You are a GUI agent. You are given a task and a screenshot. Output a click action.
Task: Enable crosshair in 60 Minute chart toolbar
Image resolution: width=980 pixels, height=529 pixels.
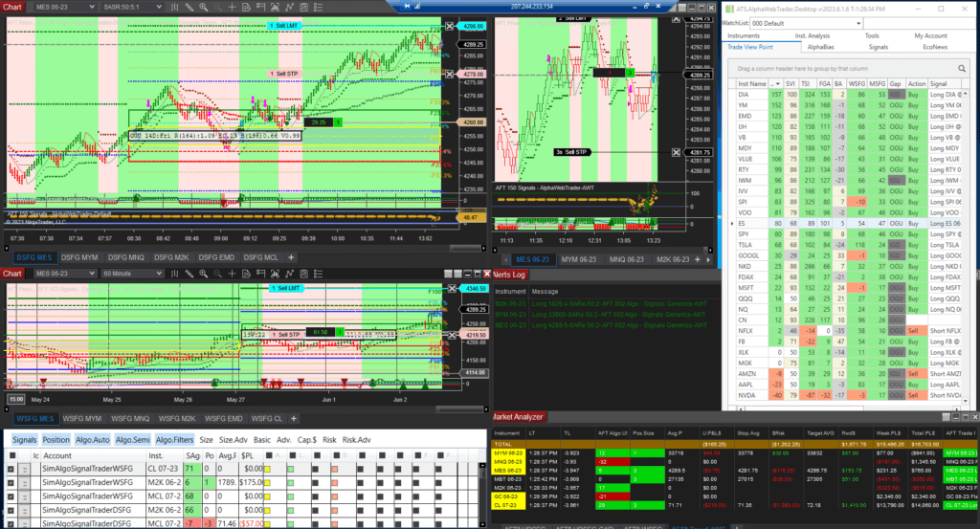(x=232, y=274)
